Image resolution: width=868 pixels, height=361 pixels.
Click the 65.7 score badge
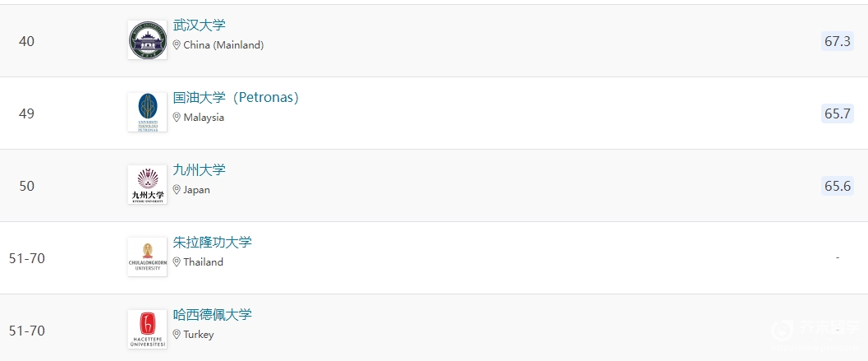838,113
